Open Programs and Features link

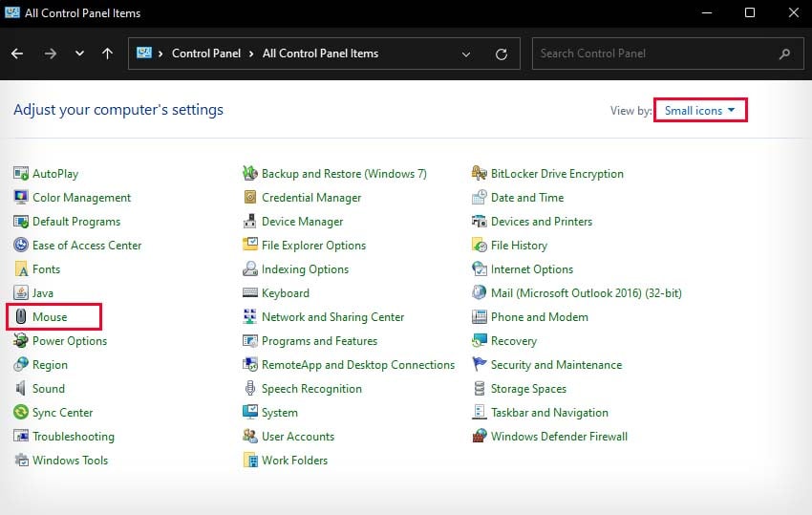click(x=319, y=341)
